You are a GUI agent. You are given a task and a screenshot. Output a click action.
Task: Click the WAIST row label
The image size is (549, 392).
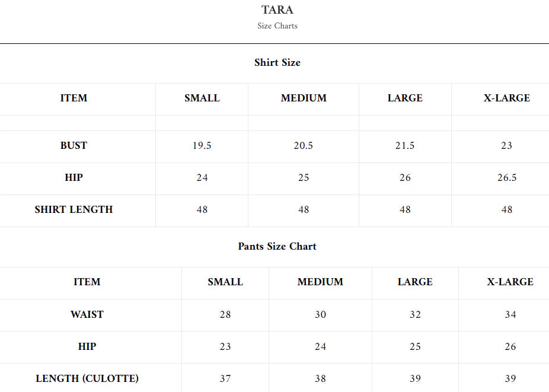pyautogui.click(x=87, y=314)
